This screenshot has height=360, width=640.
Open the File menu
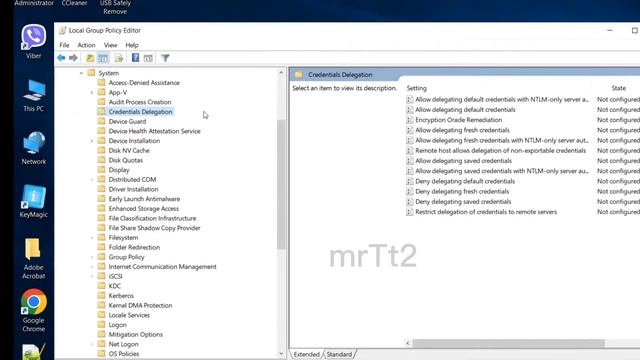[x=64, y=45]
